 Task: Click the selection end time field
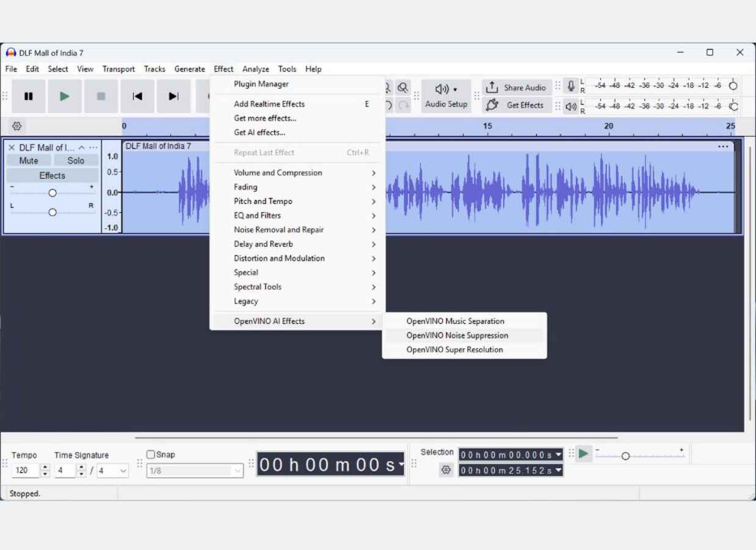(507, 470)
